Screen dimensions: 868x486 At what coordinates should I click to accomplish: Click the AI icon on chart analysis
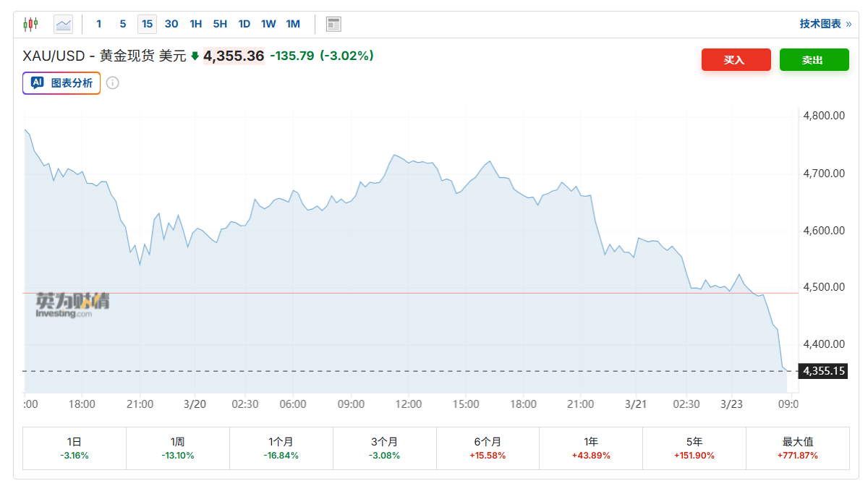(38, 82)
